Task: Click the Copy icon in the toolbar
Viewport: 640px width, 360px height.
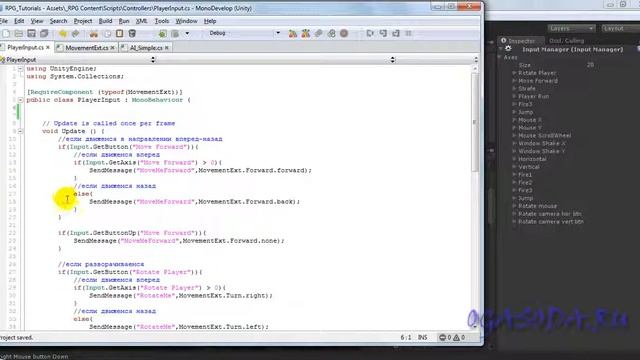Action: coord(107,33)
